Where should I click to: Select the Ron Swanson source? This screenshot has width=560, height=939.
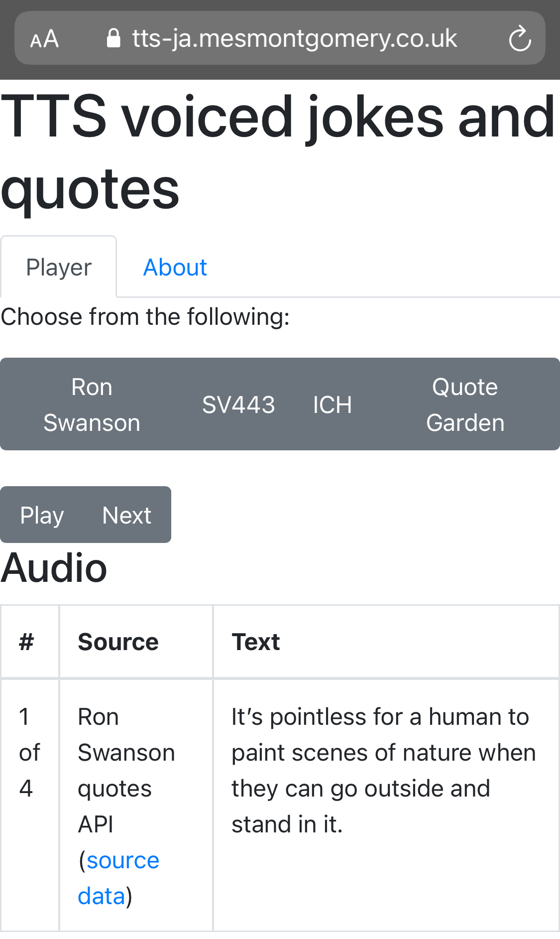pyautogui.click(x=92, y=404)
